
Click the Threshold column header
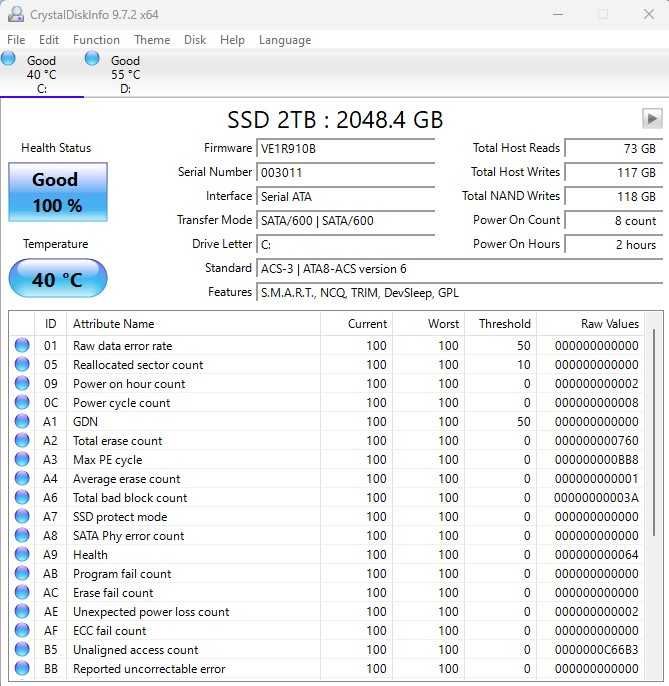[501, 324]
